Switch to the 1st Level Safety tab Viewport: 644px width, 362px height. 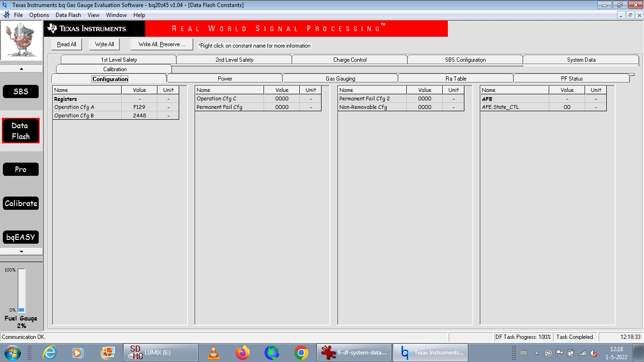(119, 60)
